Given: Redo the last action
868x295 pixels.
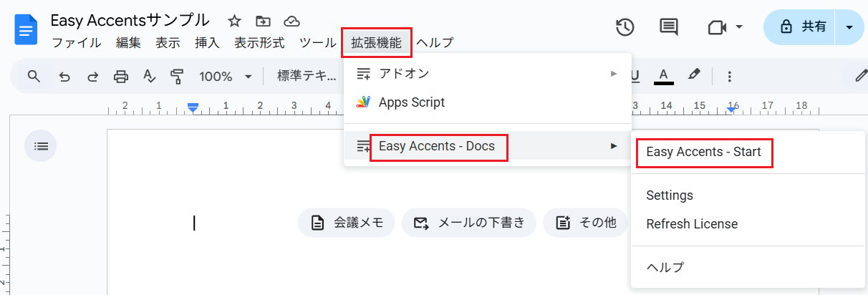Looking at the screenshot, I should [x=92, y=76].
